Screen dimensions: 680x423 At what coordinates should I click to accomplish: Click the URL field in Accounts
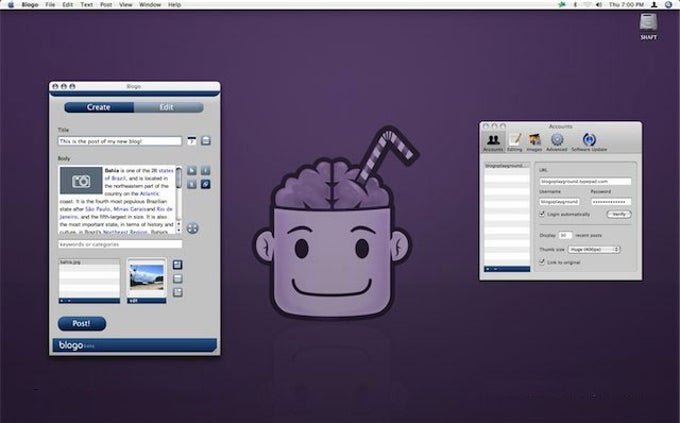tap(585, 181)
